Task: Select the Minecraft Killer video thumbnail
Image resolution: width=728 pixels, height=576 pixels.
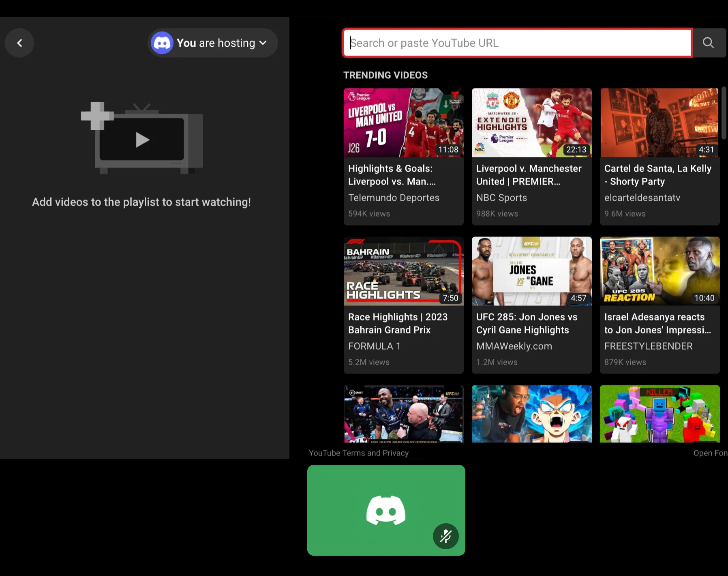Action: [660, 414]
